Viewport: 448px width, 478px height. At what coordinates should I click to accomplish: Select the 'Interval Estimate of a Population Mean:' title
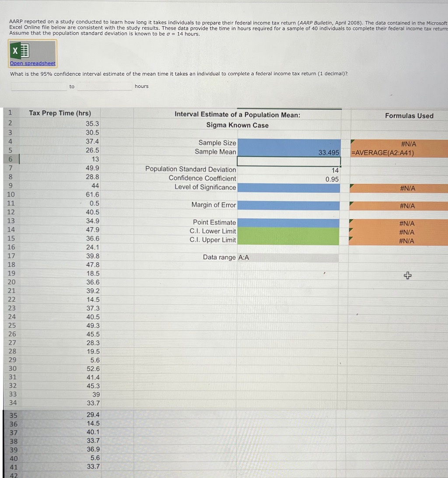(x=237, y=115)
